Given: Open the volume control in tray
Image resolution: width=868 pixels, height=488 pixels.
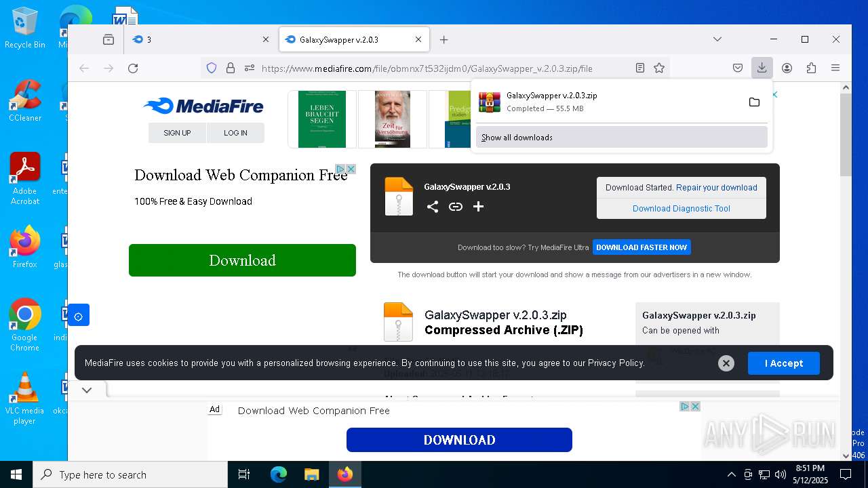Looking at the screenshot, I should coord(781,474).
